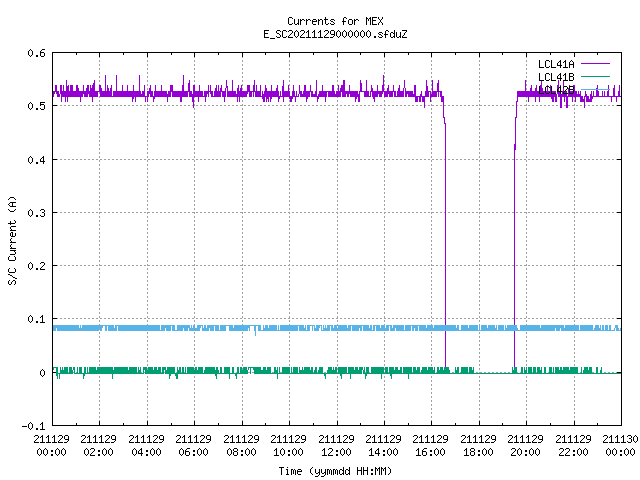
Task: Click the x-axis tick 211129 16:00
Action: click(x=430, y=446)
